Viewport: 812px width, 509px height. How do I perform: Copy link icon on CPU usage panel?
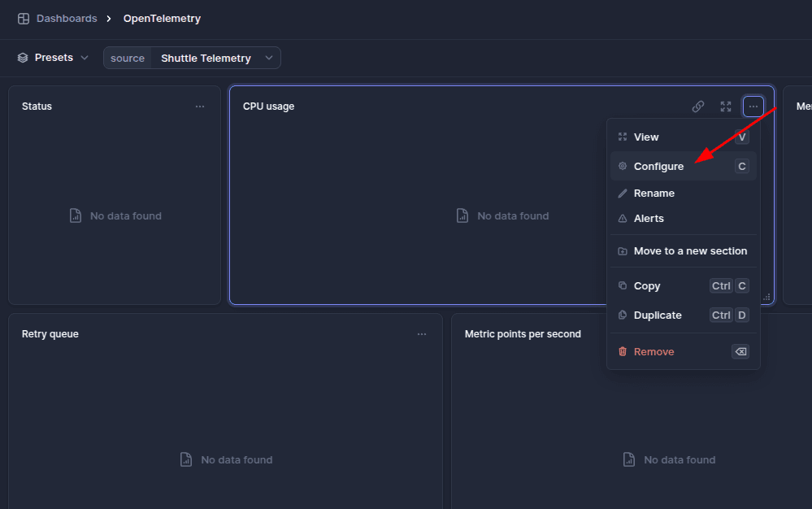pyautogui.click(x=697, y=107)
